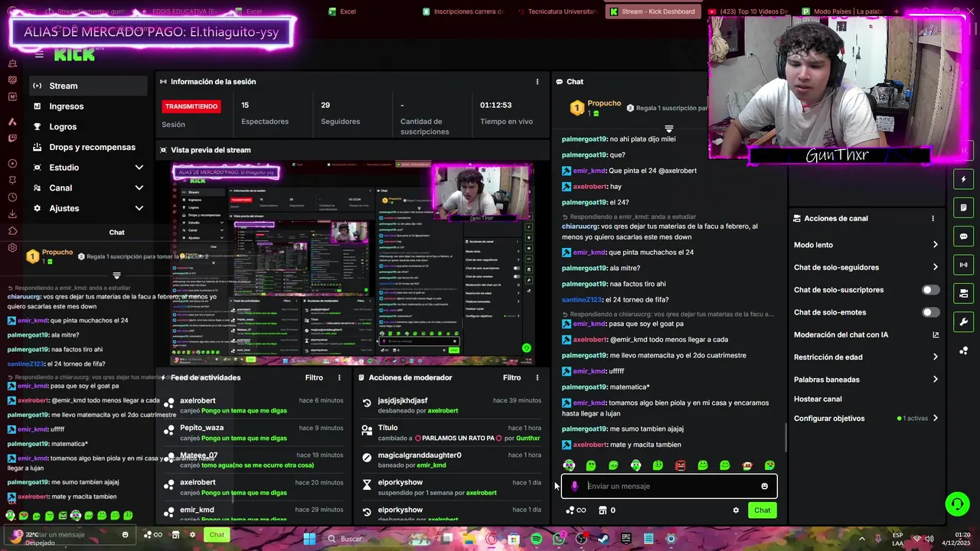Open Epic Games launcher from taskbar
The height and width of the screenshot is (551, 980).
click(x=626, y=539)
